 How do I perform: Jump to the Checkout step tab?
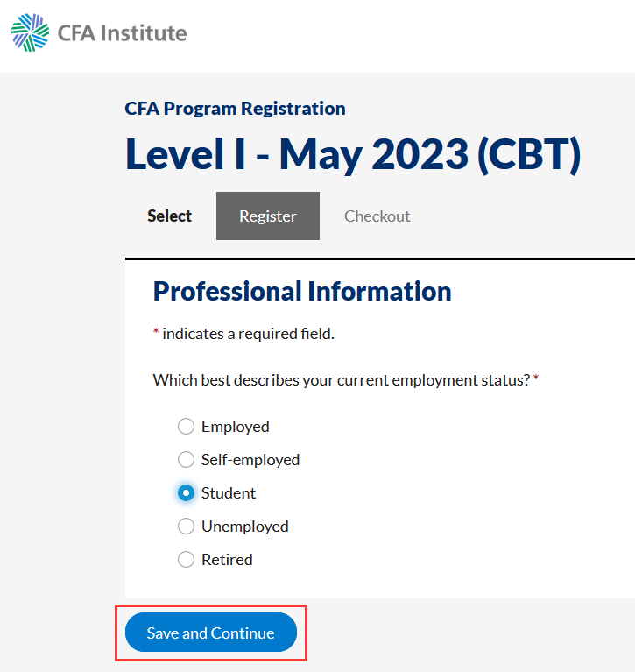pyautogui.click(x=377, y=216)
